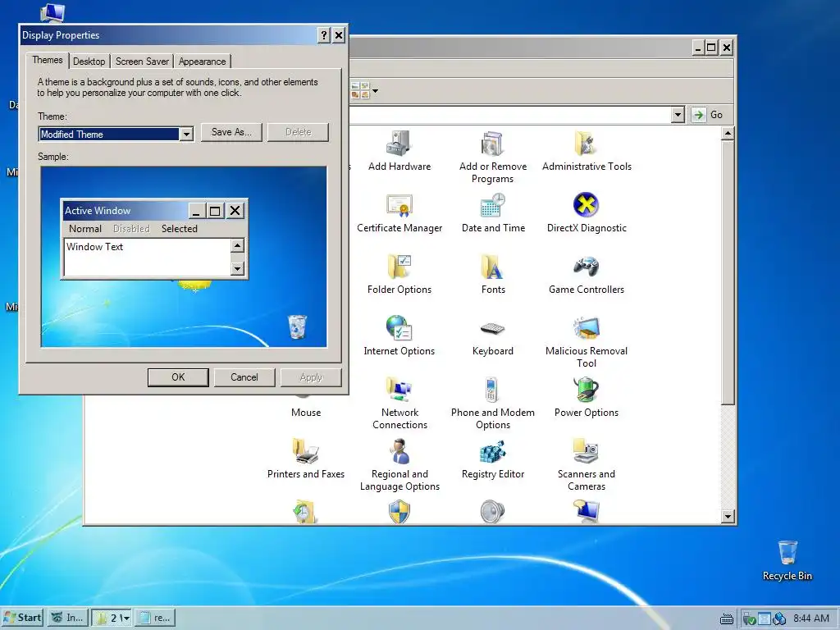This screenshot has height=630, width=840.
Task: Launch the Certificate Manager icon
Action: (399, 205)
